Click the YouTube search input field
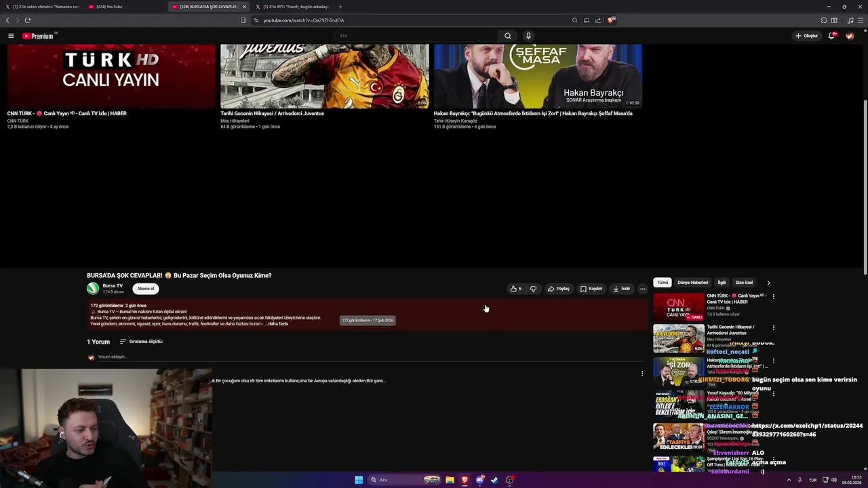This screenshot has height=488, width=868. point(416,36)
